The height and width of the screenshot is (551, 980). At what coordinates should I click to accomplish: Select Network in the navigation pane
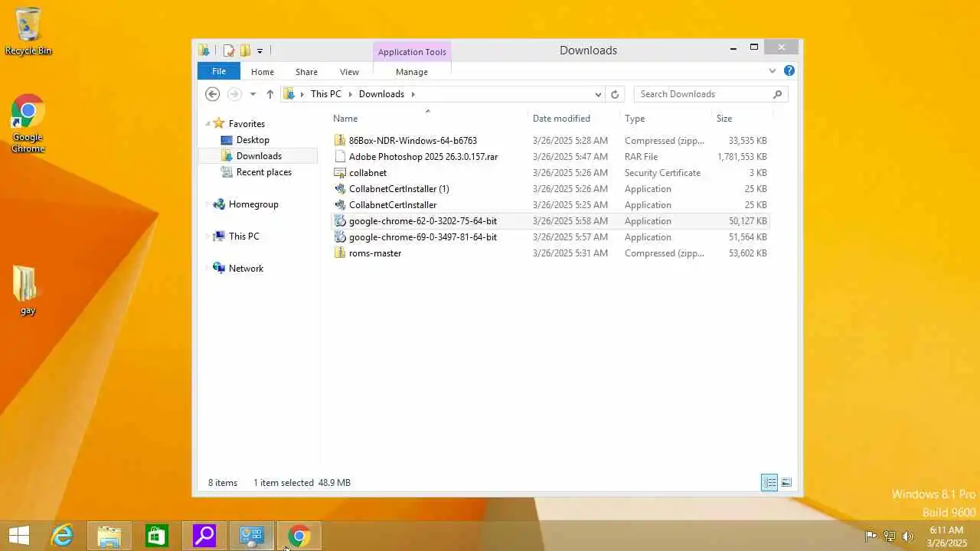pos(245,269)
